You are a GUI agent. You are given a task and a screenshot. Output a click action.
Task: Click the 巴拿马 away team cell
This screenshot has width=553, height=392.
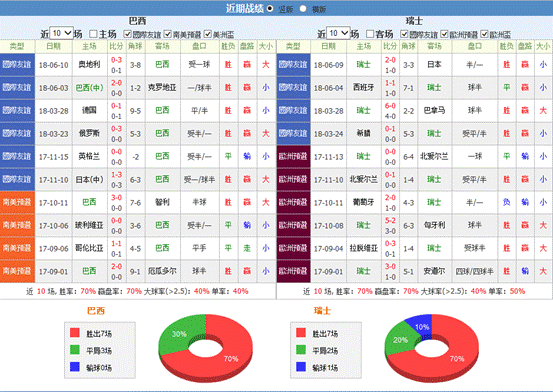point(434,110)
